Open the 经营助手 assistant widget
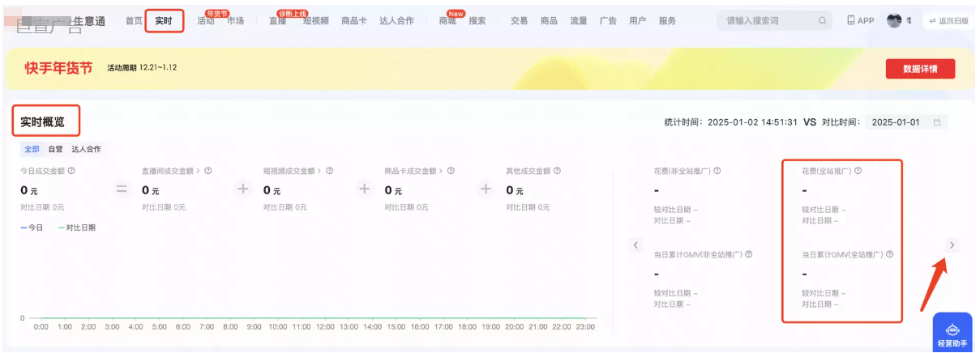980x353 pixels. [952, 333]
